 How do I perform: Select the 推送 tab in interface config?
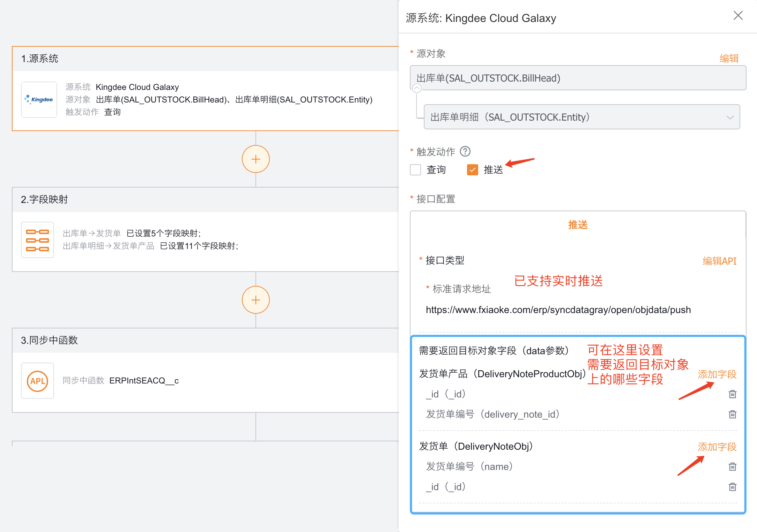click(x=578, y=225)
